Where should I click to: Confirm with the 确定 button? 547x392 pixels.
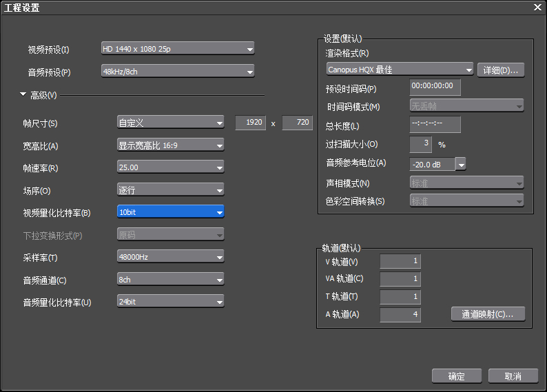457,376
